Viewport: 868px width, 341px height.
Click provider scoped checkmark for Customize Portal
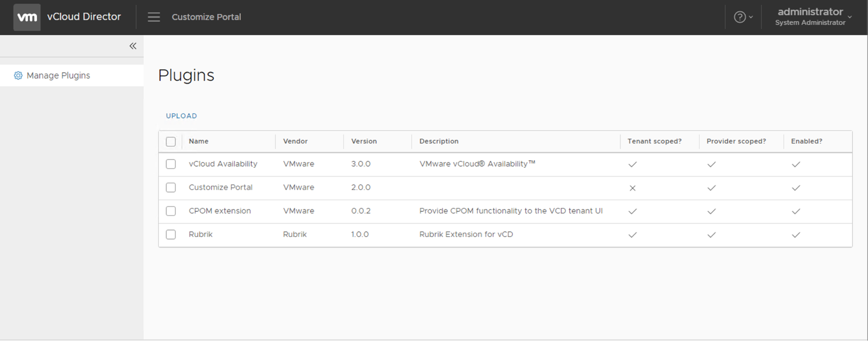click(x=711, y=188)
